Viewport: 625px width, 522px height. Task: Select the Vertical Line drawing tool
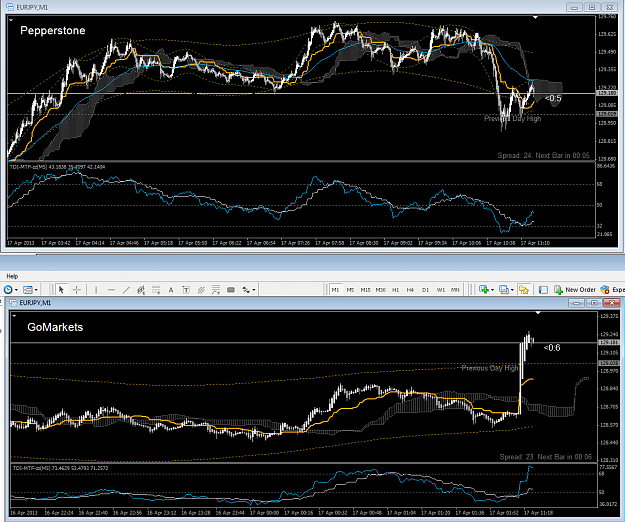coord(96,290)
